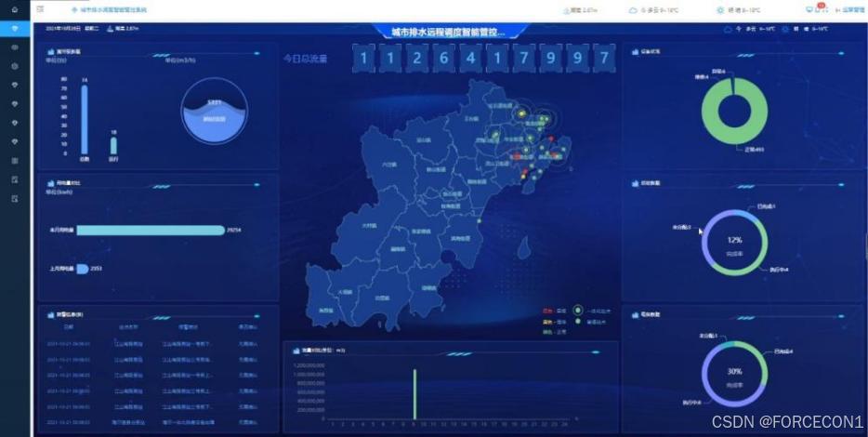Click the eye icon in the sidebar
The height and width of the screenshot is (437, 868).
click(x=15, y=47)
